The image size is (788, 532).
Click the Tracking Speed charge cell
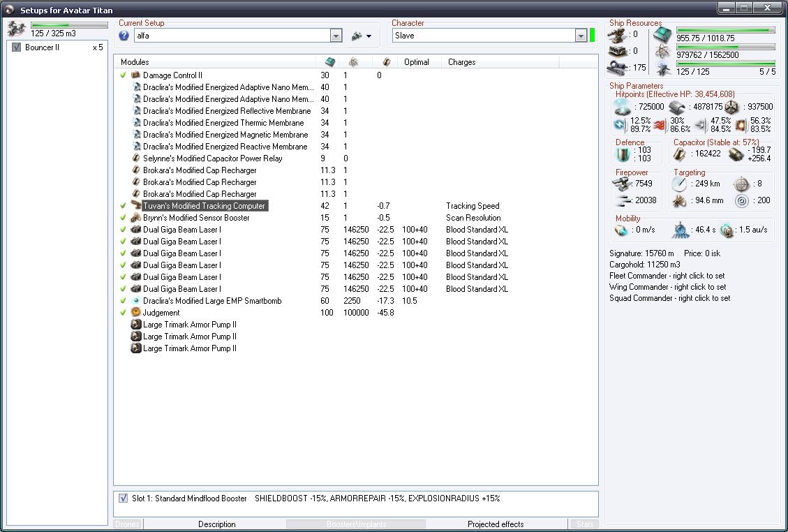(x=473, y=206)
